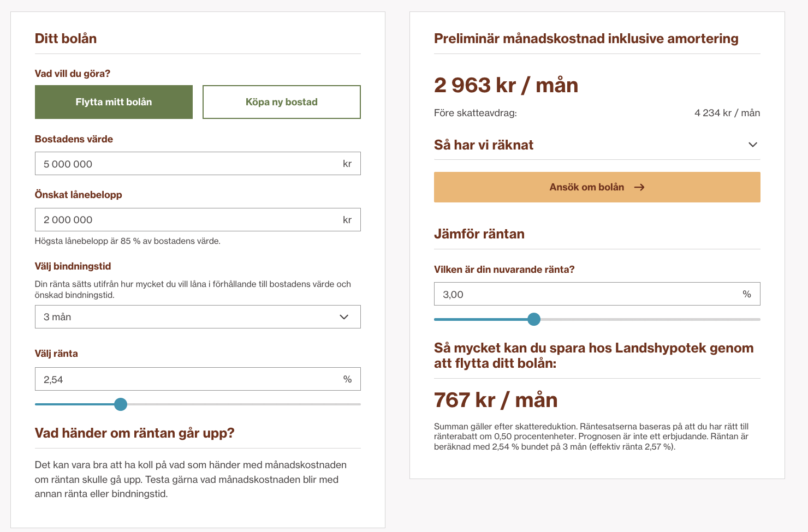Expand the "Så har vi räknat" section

click(597, 145)
